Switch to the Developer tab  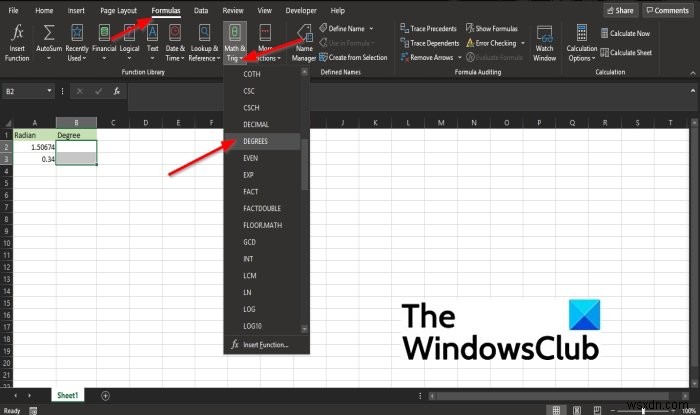click(301, 10)
